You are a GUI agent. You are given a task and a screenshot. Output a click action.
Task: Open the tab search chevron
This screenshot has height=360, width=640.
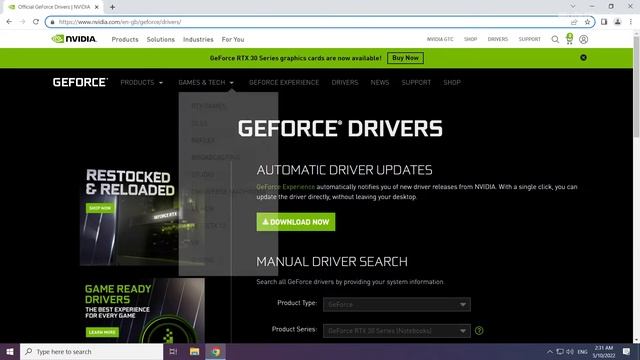pos(573,6)
